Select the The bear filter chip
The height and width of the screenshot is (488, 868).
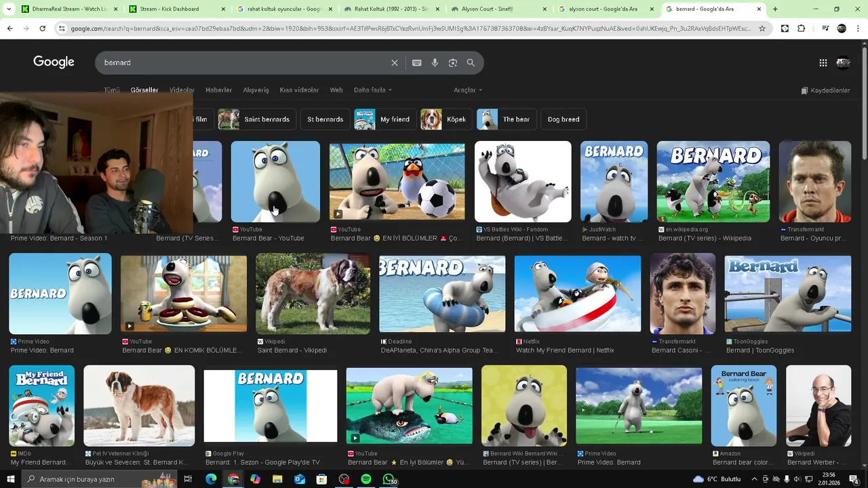(507, 119)
